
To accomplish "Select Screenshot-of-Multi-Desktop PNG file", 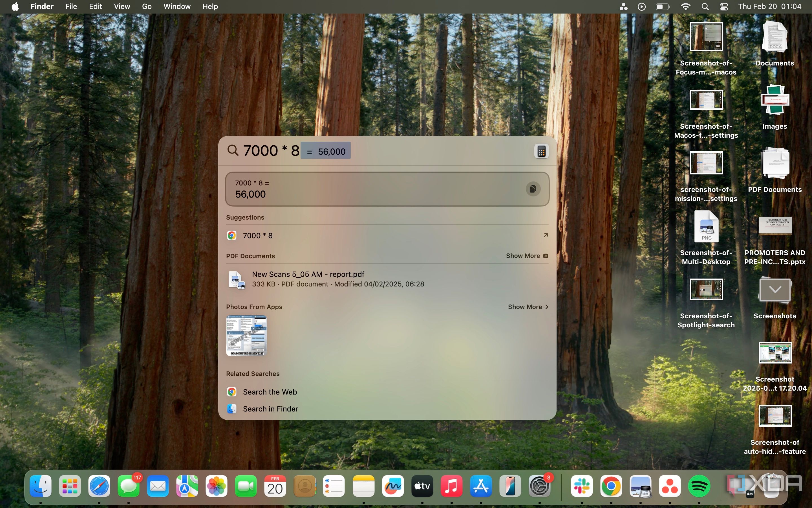I will (x=706, y=227).
